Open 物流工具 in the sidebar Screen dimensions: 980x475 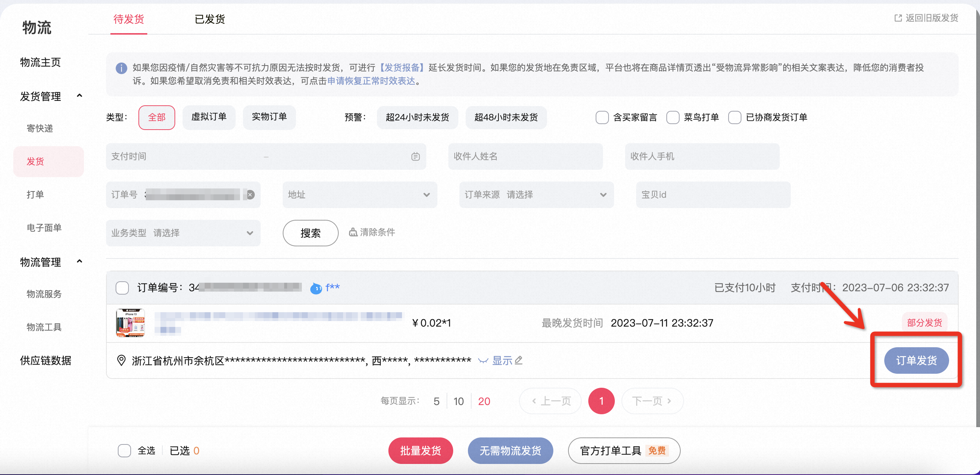[44, 327]
